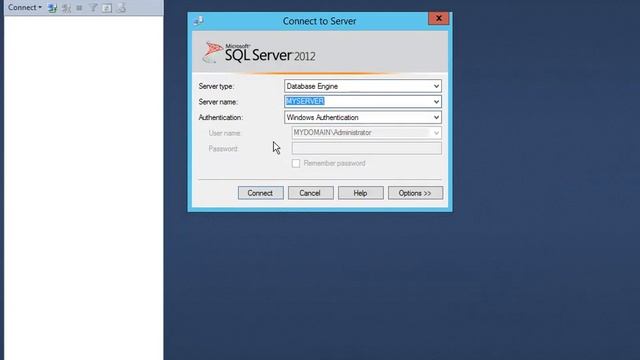The image size is (640, 360).
Task: Close the Connect to Server dialog
Action: [x=438, y=18]
